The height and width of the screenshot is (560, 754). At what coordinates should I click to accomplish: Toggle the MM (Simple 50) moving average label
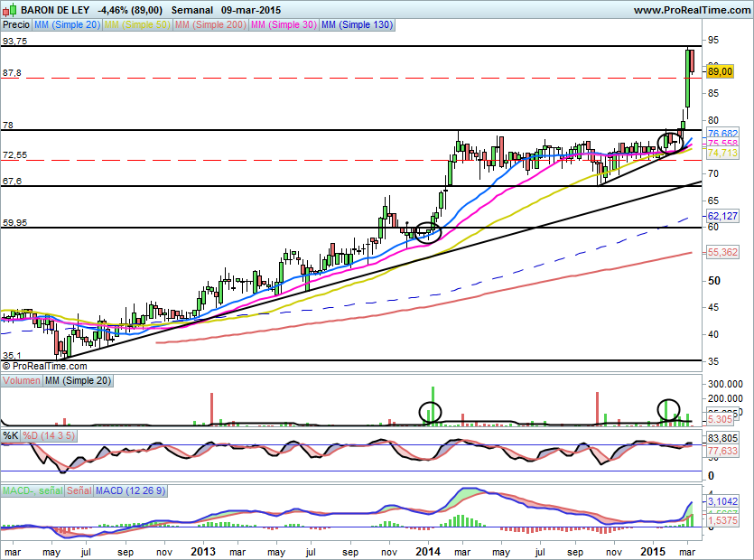[137, 25]
